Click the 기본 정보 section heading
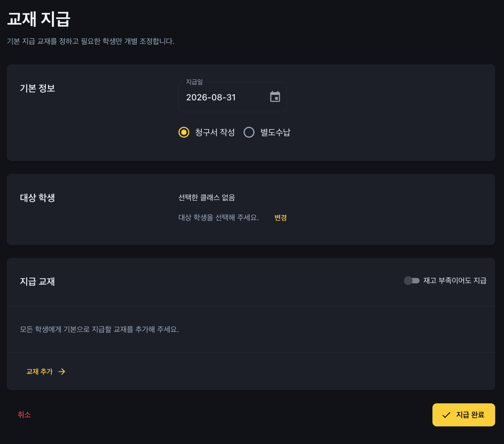The image size is (504, 444). [x=37, y=88]
